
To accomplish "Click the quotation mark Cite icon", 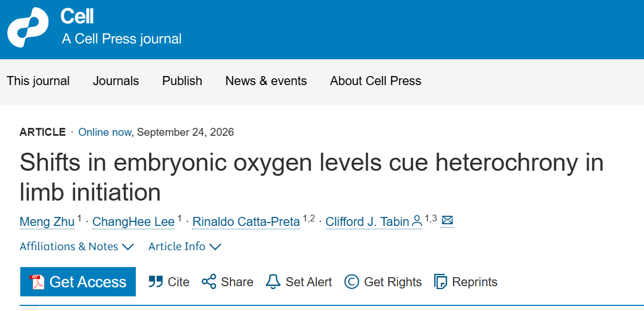I will click(156, 282).
